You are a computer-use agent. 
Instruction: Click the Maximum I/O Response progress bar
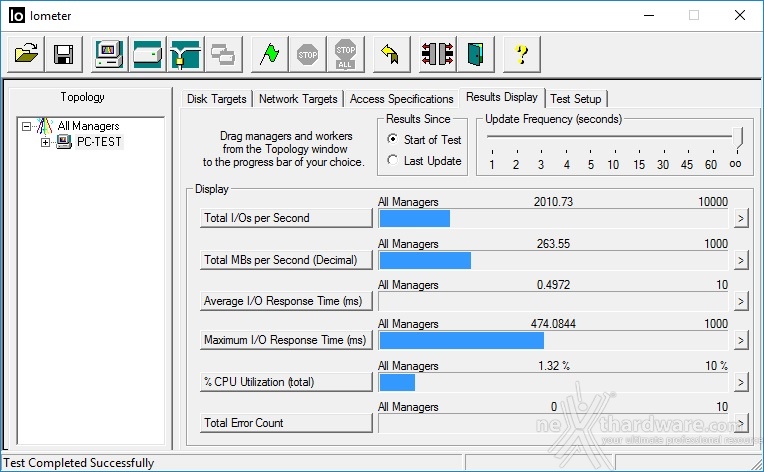[553, 340]
